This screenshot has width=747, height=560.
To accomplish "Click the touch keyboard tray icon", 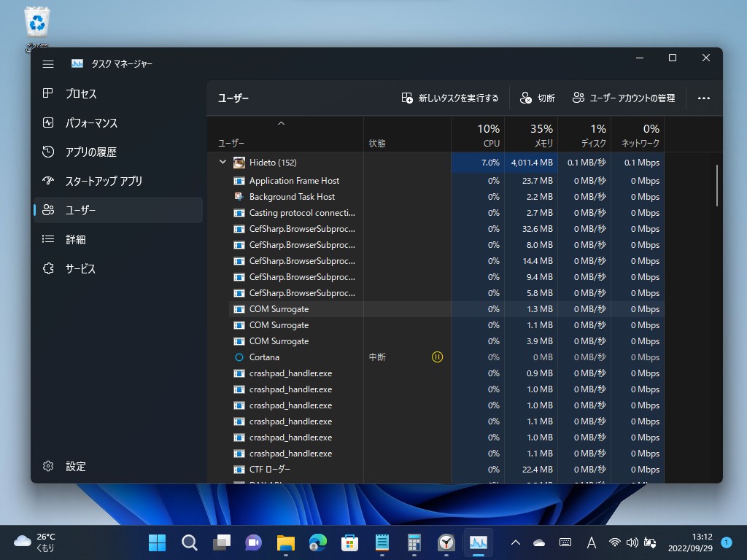I will pos(565,542).
